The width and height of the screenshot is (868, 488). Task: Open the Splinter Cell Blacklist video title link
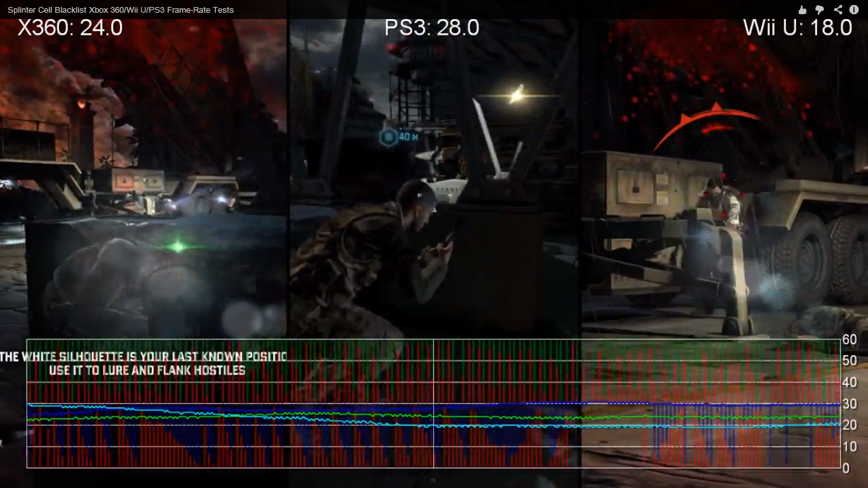pyautogui.click(x=121, y=10)
